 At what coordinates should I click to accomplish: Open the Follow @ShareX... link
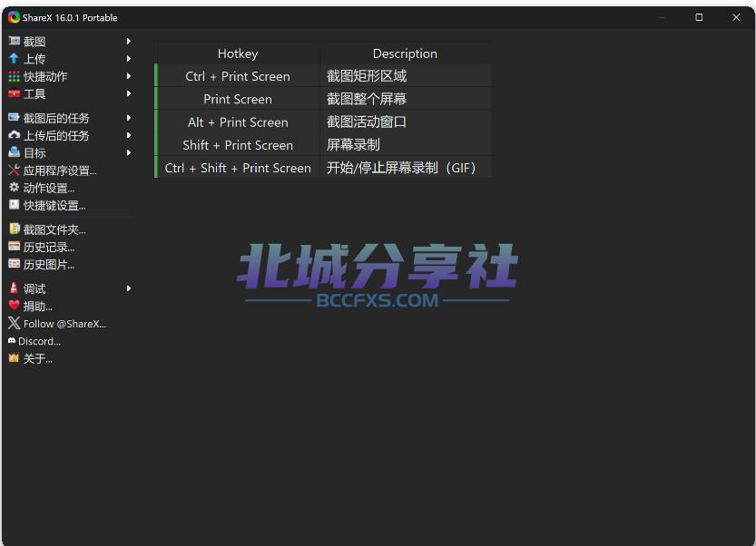(x=71, y=324)
